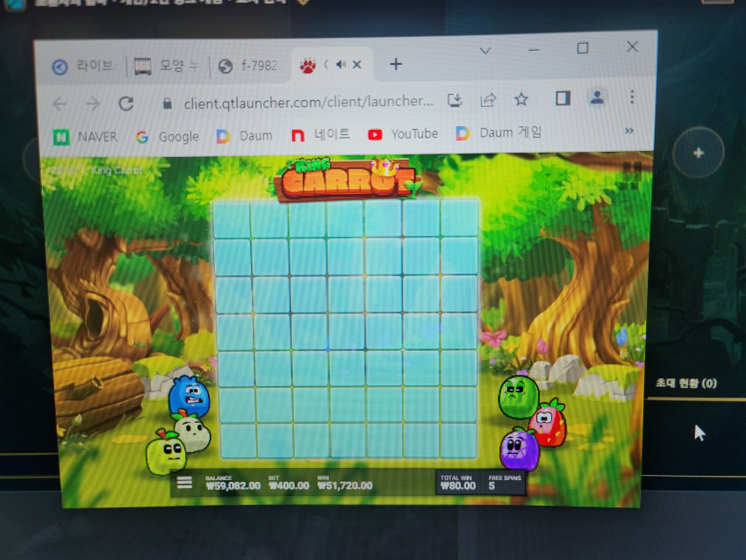This screenshot has height=560, width=746.
Task: Bookmark this page with the star
Action: pos(521,99)
